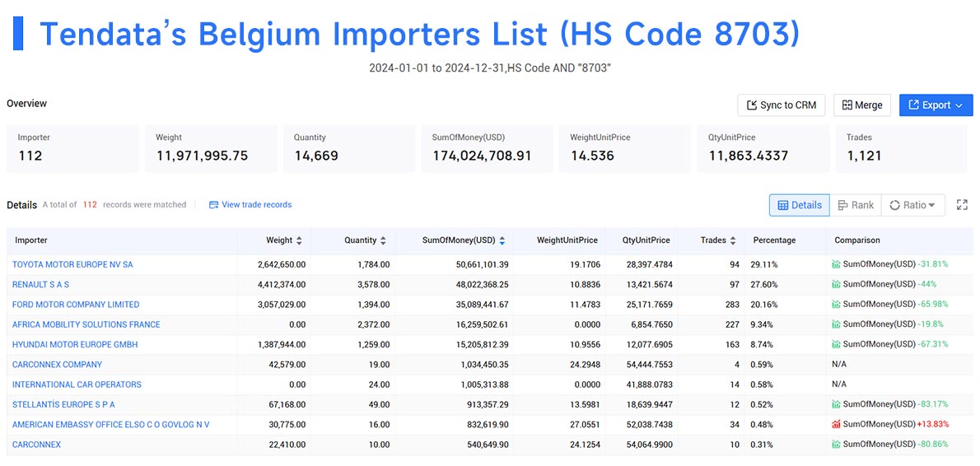This screenshot has width=980, height=466.
Task: Click the QtyUnitPrice card 11,863.4337
Action: click(763, 149)
